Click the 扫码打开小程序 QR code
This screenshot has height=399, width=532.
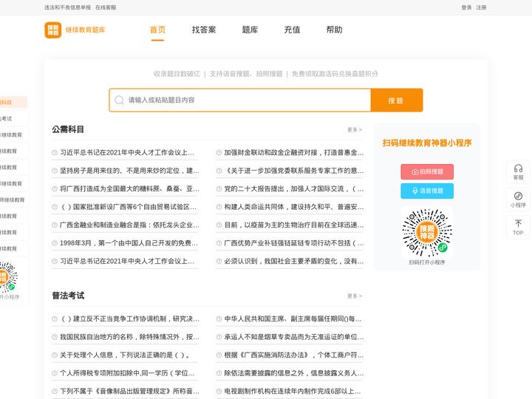[x=427, y=233]
